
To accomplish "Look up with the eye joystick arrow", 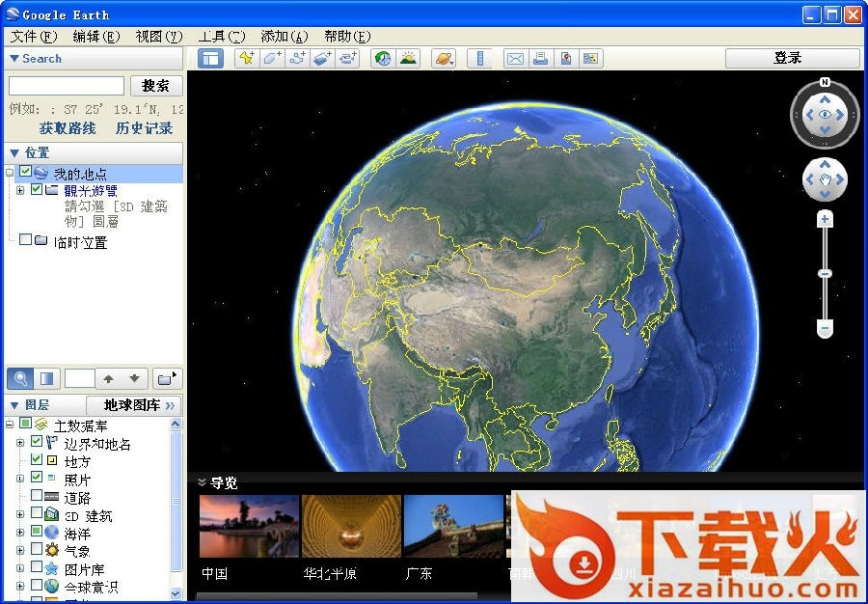I will point(825,99).
